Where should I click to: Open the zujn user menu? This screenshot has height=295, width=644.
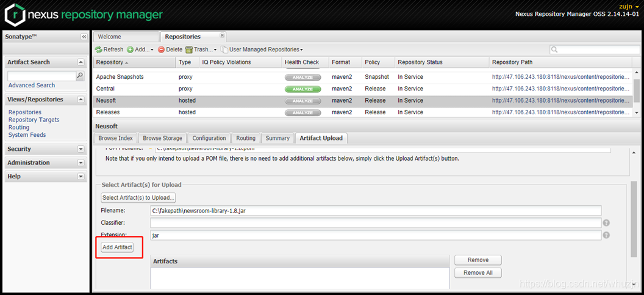(x=628, y=7)
